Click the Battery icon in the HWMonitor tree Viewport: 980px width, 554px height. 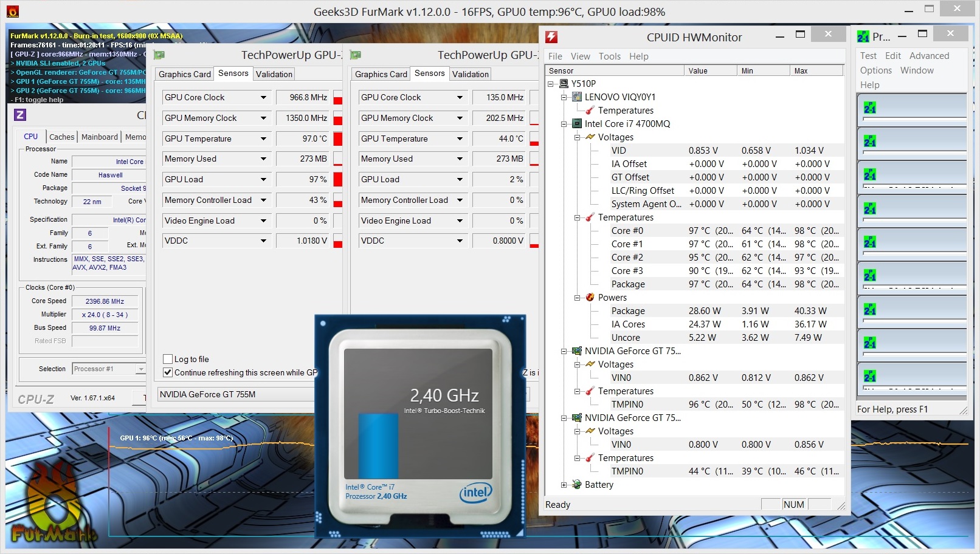(577, 485)
